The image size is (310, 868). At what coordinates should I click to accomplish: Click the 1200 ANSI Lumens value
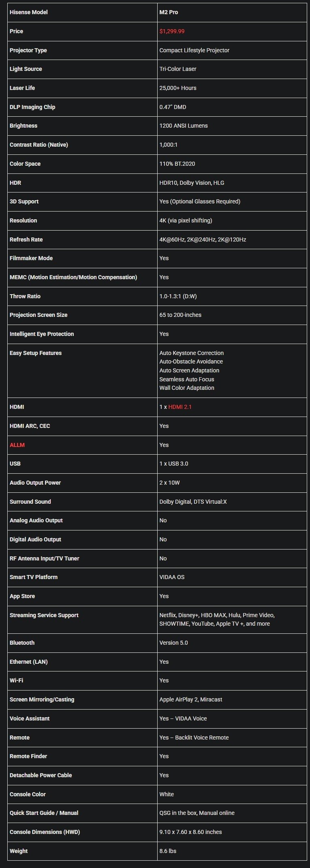pos(184,126)
